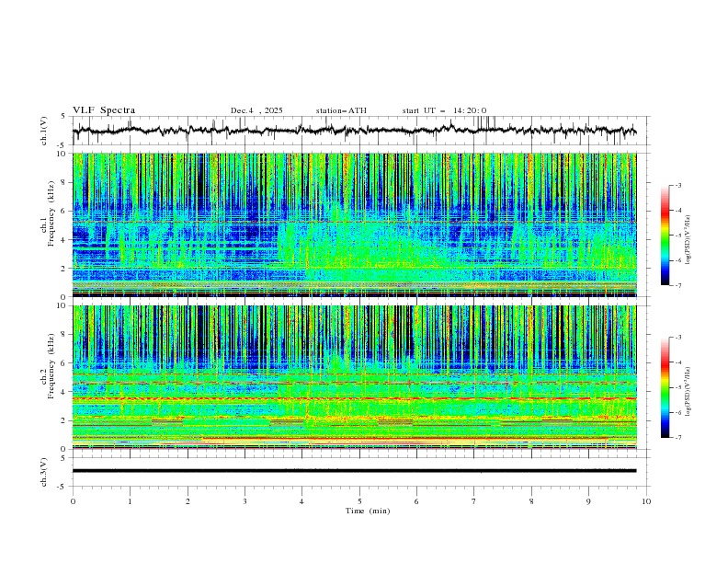The width and height of the screenshot is (728, 563).
Task: Click time axis tick label "5"
Action: [x=359, y=501]
